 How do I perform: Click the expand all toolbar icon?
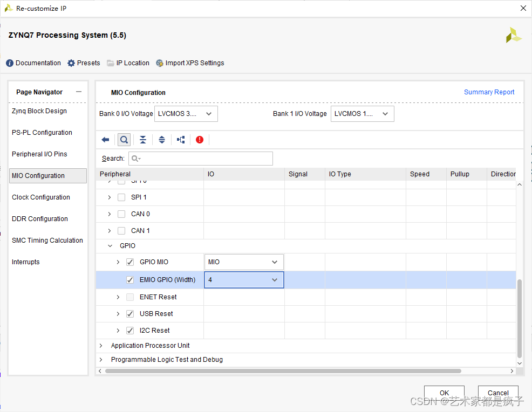[x=162, y=140]
